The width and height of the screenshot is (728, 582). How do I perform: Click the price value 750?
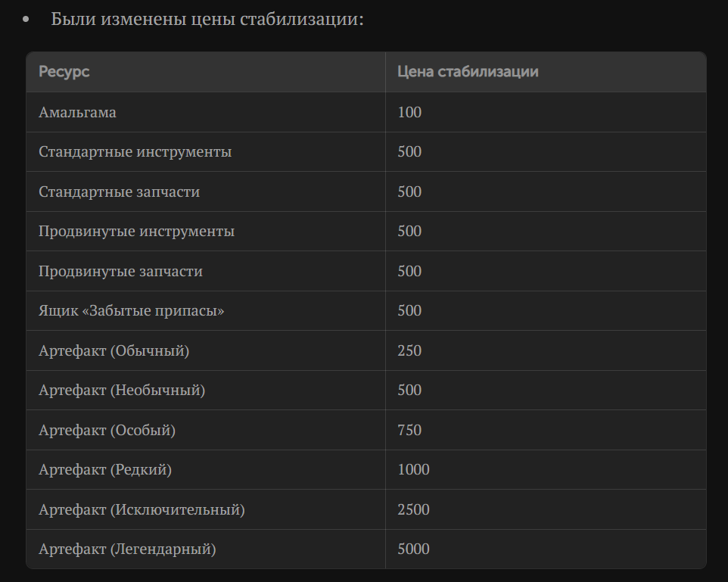pos(409,430)
